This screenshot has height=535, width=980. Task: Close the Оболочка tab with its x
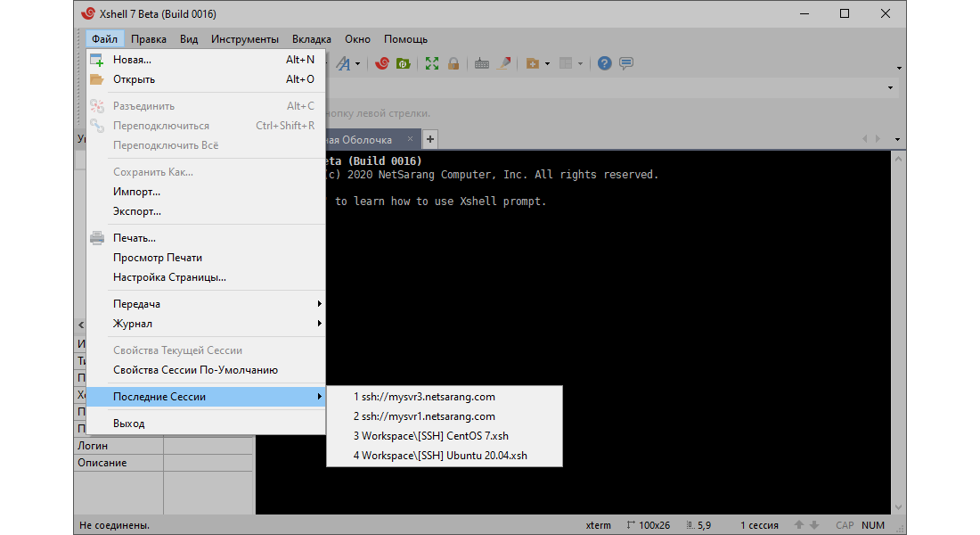pyautogui.click(x=410, y=139)
